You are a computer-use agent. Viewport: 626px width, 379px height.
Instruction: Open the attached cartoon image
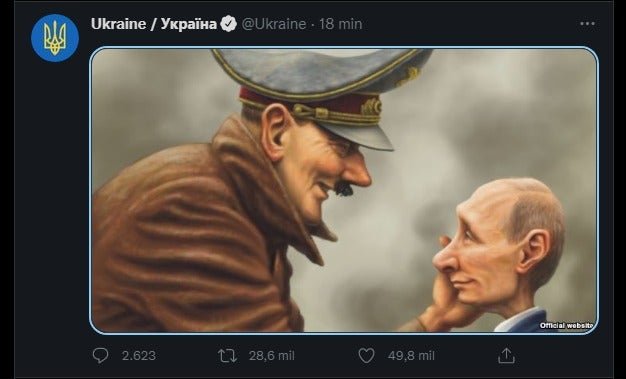click(344, 190)
